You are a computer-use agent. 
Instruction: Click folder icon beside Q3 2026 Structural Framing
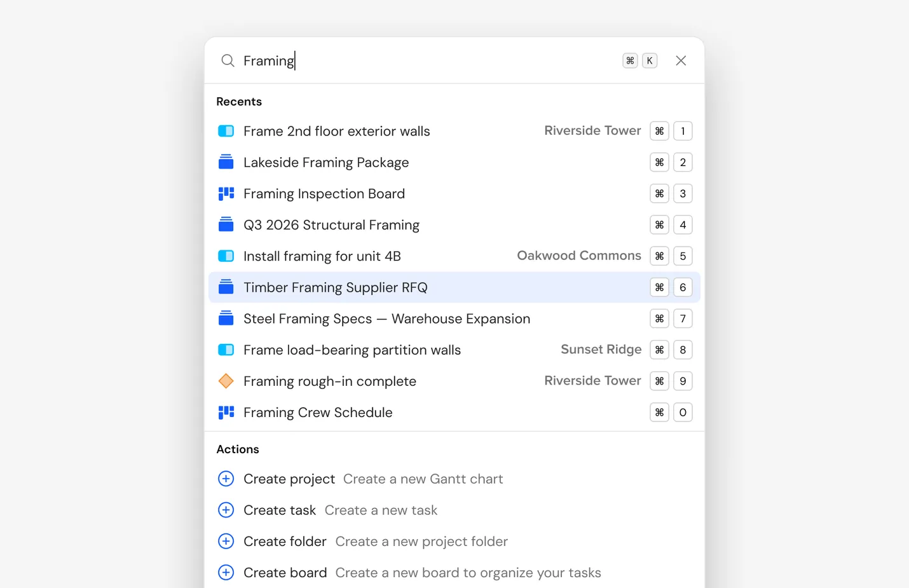226,224
